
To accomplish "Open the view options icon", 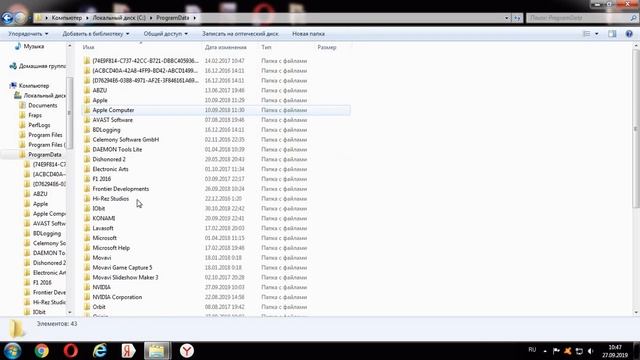I will pyautogui.click(x=587, y=34).
